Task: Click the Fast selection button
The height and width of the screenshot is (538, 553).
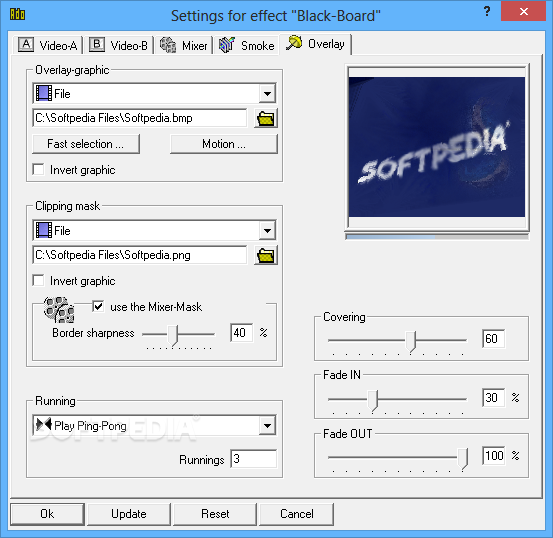Action: tap(86, 144)
